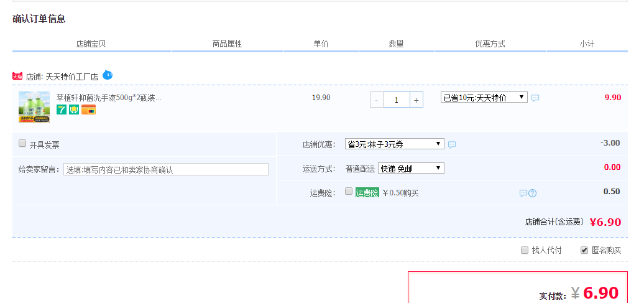Uncheck the 匿名购买 checkbox
Image resolution: width=644 pixels, height=303 pixels.
point(584,250)
